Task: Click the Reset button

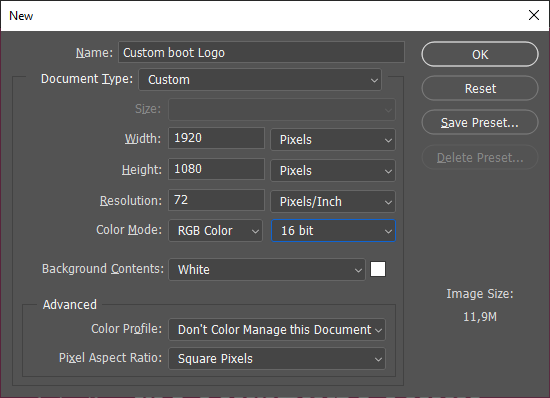Action: coord(479,88)
